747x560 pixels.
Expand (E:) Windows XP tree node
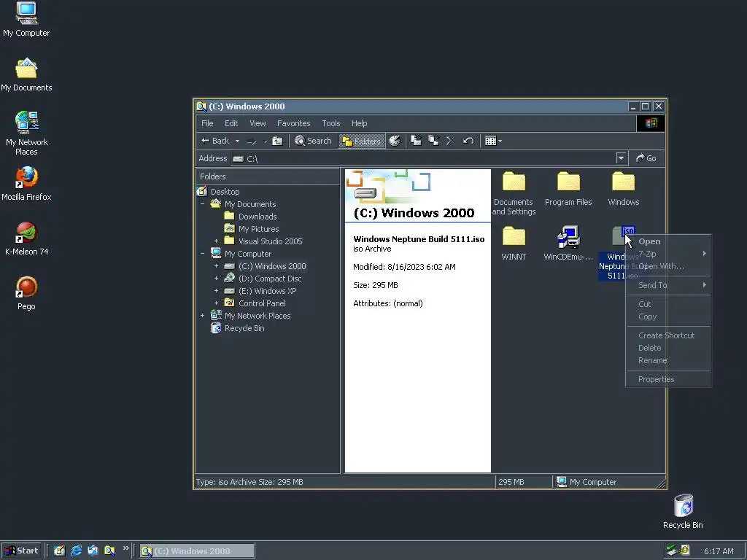tap(216, 291)
